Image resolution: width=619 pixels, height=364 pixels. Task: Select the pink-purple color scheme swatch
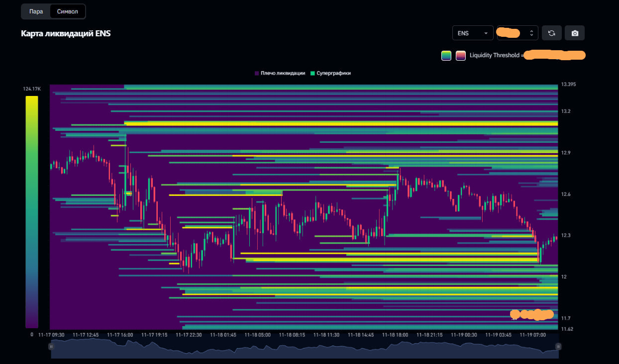tap(461, 56)
